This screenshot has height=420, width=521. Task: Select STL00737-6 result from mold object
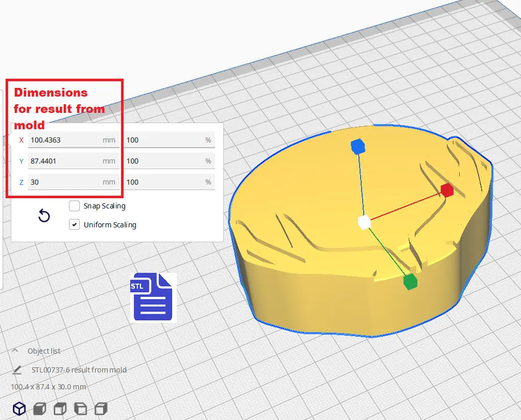(79, 370)
